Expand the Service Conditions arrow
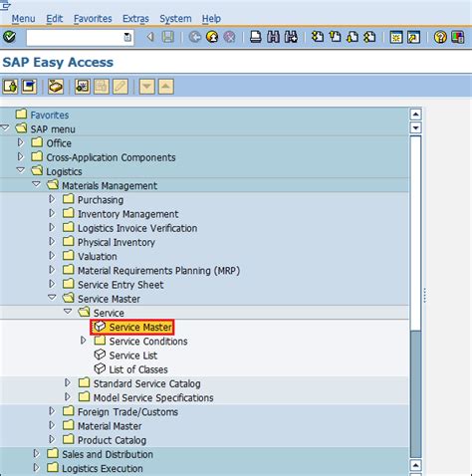The image size is (472, 476). (x=84, y=341)
